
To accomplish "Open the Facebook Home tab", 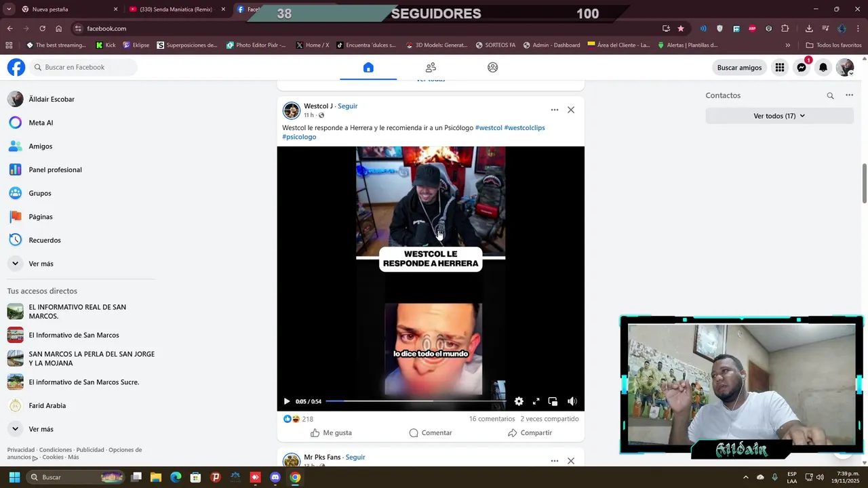I will [368, 67].
